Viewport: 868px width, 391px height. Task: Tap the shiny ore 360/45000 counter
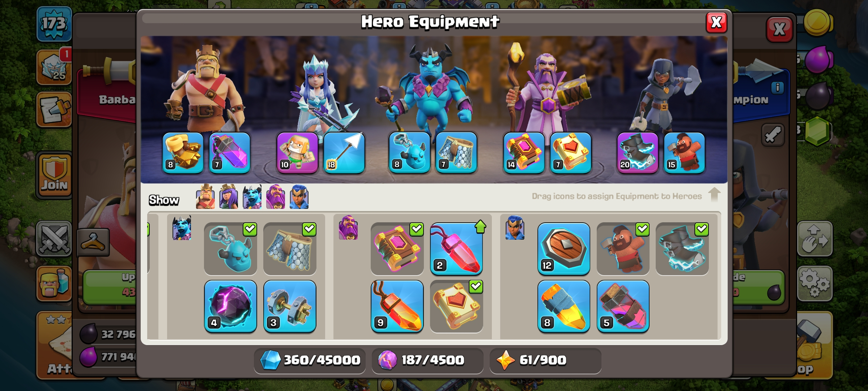pos(310,360)
